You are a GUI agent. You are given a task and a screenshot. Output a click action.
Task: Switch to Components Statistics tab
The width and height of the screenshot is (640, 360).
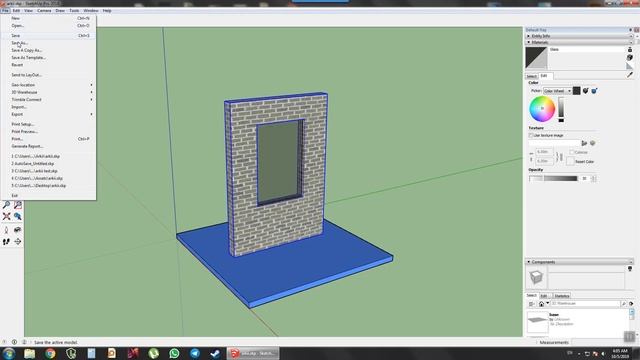(x=562, y=296)
